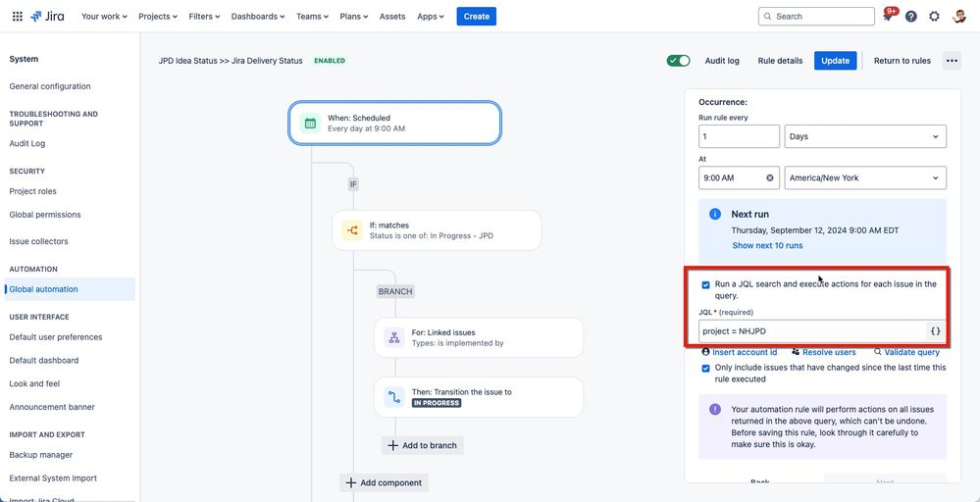The image size is (980, 502).
Task: Open Backup manager in sidebar
Action: 40,455
